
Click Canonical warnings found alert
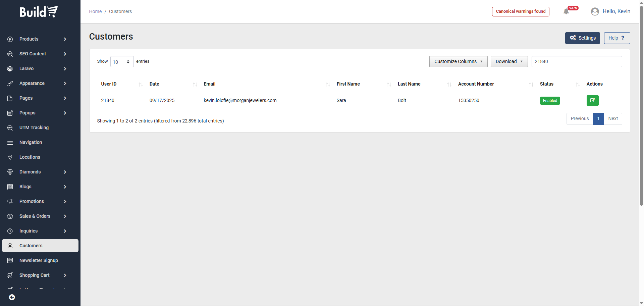coord(521,11)
